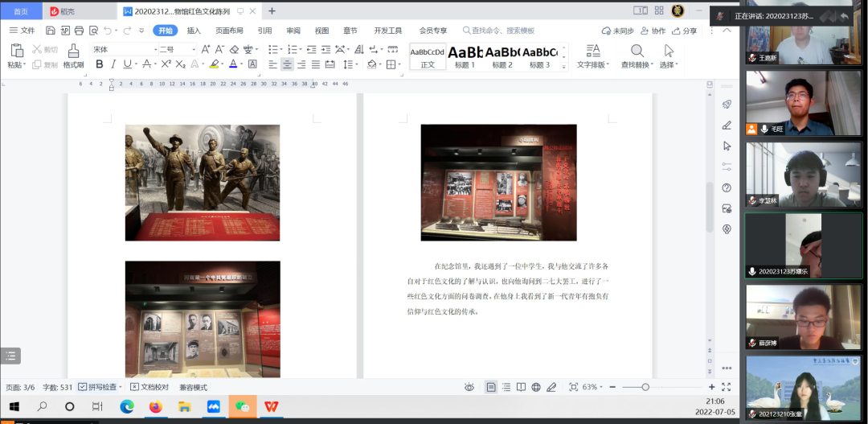Screen dimensions: 868x424
Task: Click the pencil edit icon in right sidebar
Action: [x=727, y=126]
